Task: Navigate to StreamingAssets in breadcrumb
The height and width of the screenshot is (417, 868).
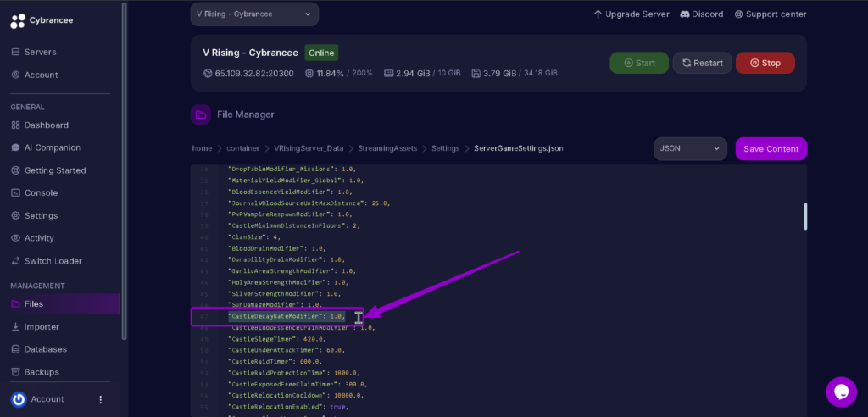Action: coord(387,148)
